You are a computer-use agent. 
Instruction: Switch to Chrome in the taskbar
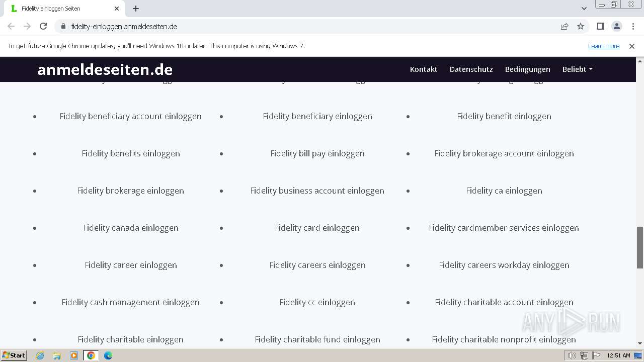(x=91, y=355)
